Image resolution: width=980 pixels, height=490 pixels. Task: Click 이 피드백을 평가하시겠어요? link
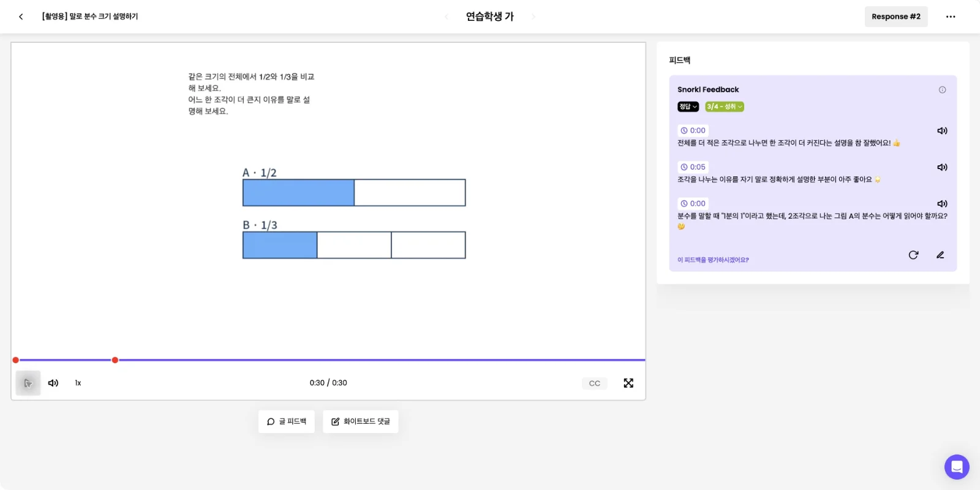pos(713,260)
